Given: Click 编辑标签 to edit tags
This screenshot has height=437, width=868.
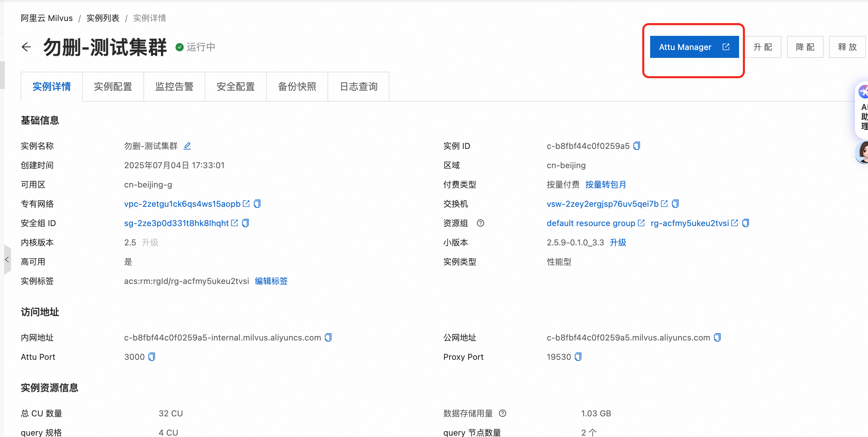Looking at the screenshot, I should tap(271, 281).
